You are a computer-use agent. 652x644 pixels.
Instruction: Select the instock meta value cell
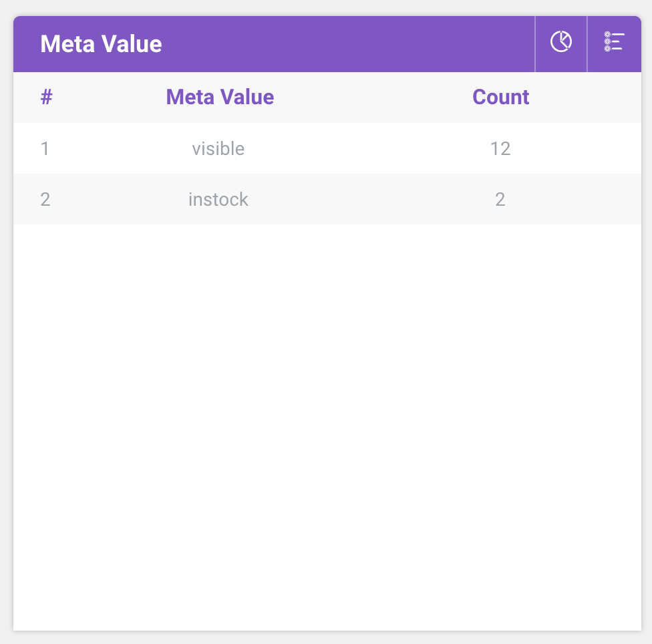218,199
